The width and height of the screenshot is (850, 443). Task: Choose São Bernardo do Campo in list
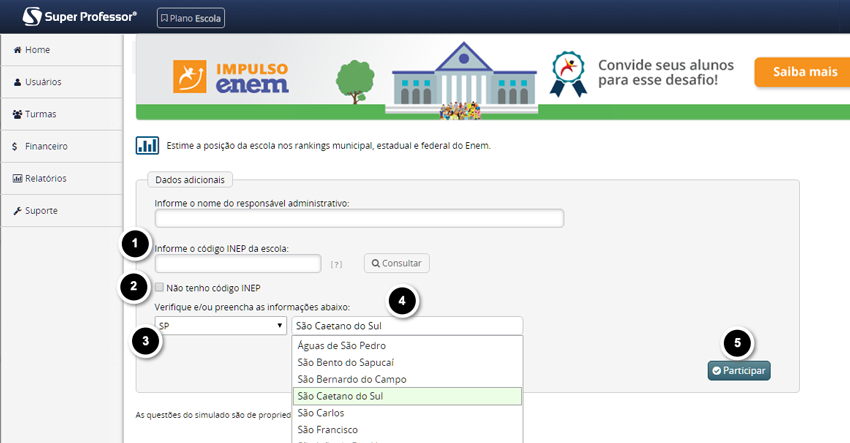(407, 379)
